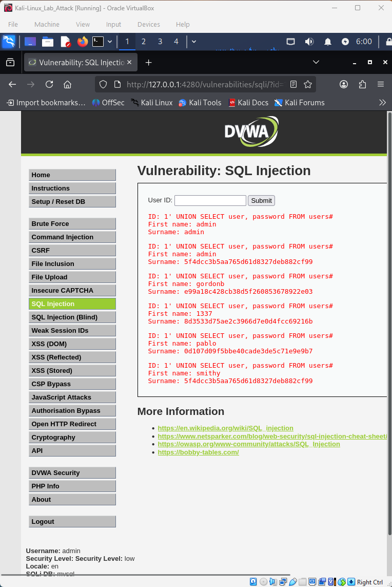Click the horizontal scrollbar at page bottom
The height and width of the screenshot is (587, 392).
tap(146, 575)
